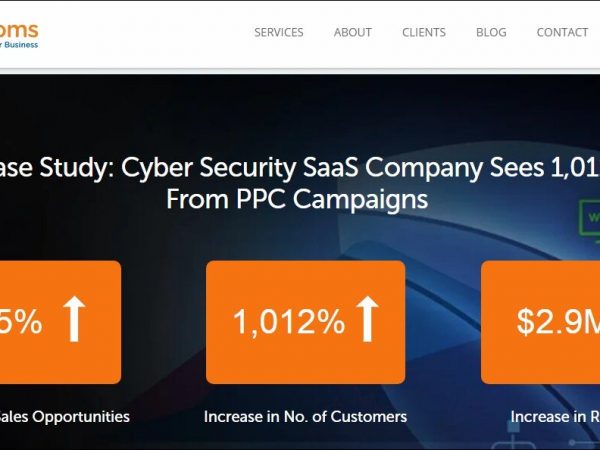The height and width of the screenshot is (450, 600).
Task: Click the "From PPC Campaigns" heading line
Action: [x=296, y=199]
